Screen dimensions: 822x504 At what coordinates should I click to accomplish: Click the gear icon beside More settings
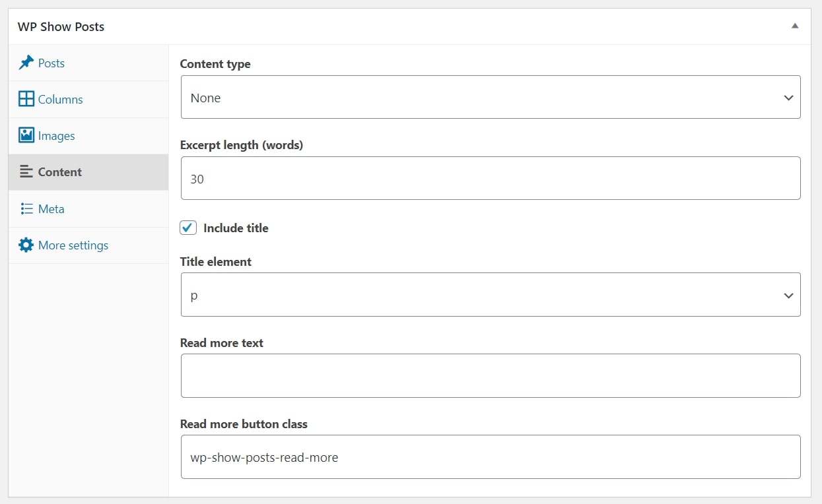25,245
